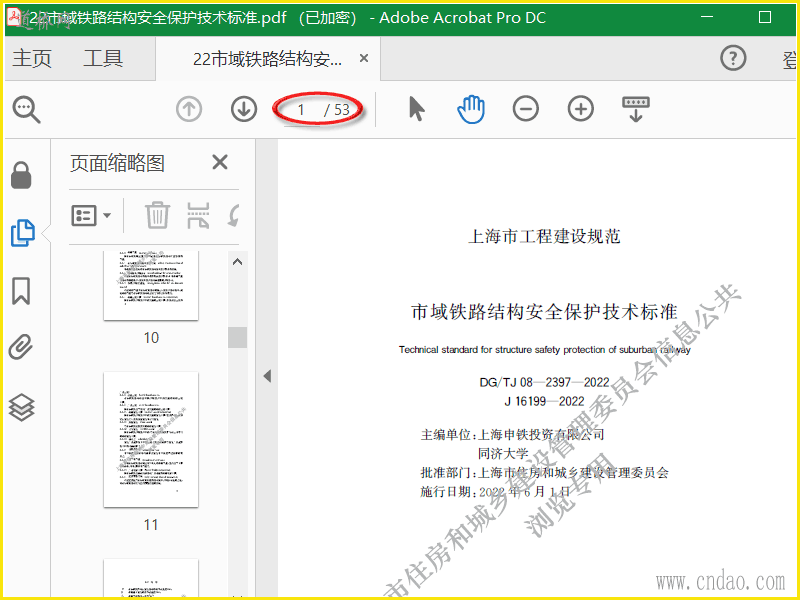Viewport: 800px width, 600px height.
Task: Click the page 11 label
Action: 151,524
